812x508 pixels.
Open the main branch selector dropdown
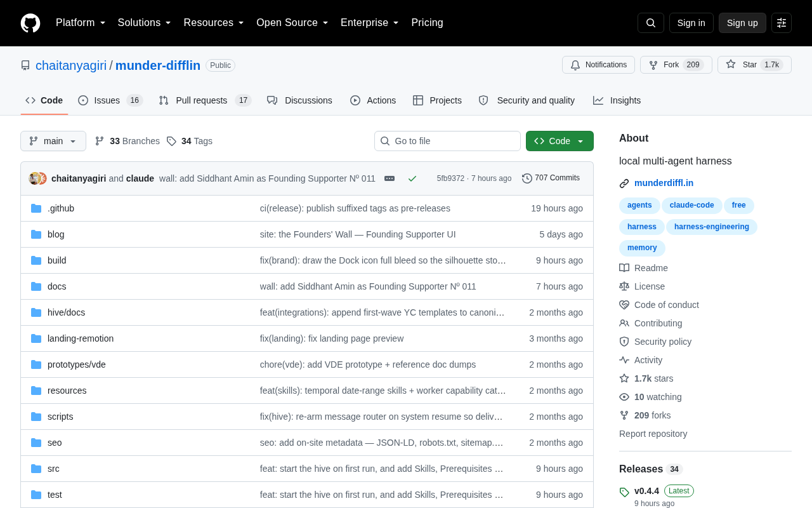53,141
